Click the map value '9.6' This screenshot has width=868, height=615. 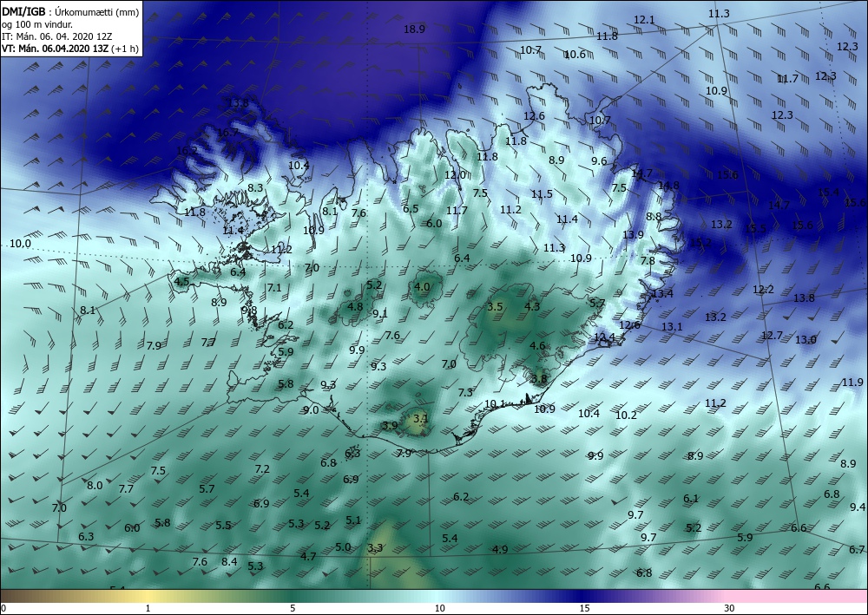599,161
